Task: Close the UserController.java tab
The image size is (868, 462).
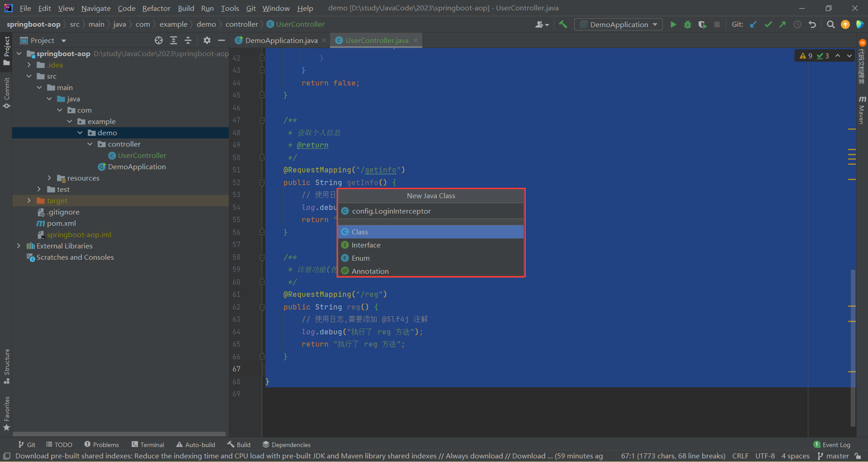Action: [x=415, y=40]
